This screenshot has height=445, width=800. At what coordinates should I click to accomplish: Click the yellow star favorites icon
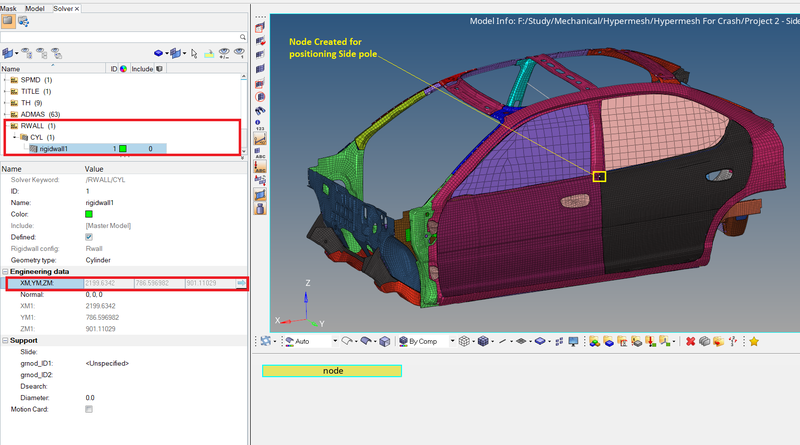click(x=753, y=341)
